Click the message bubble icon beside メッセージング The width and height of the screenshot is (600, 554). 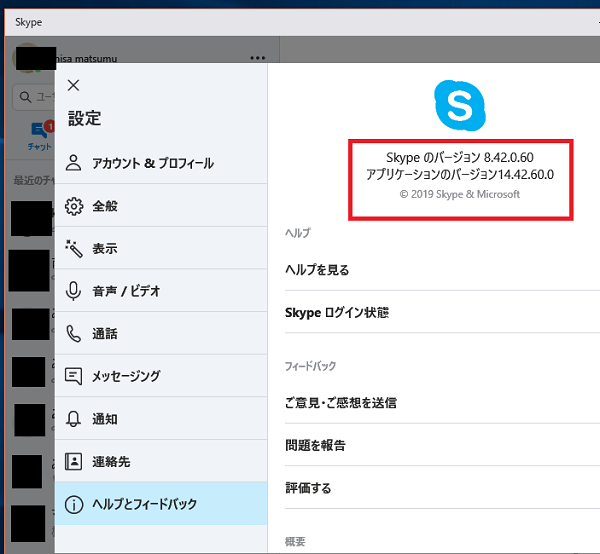(73, 376)
